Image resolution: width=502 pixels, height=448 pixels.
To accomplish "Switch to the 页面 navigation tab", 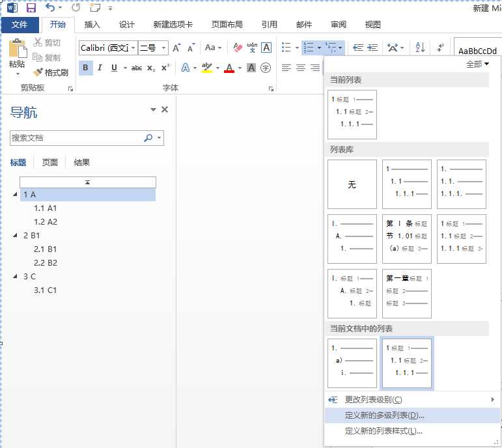I will coord(50,162).
